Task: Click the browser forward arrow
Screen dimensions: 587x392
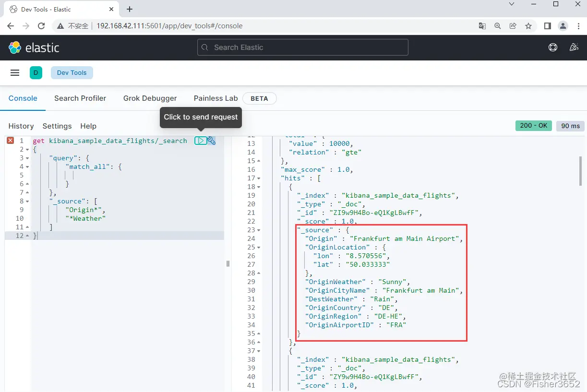Action: pos(26,26)
